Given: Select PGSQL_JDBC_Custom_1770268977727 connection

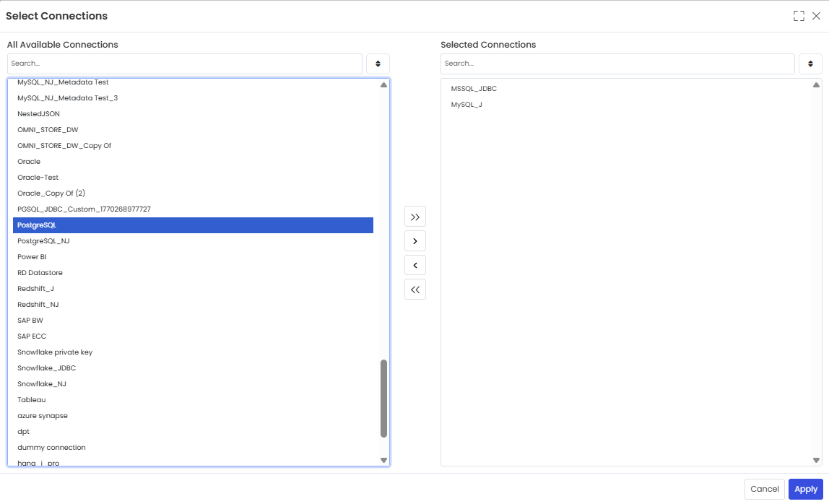Looking at the screenshot, I should coord(193,209).
